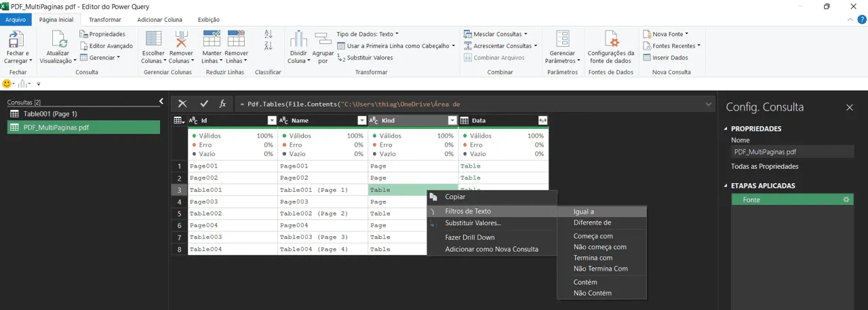Click the Manter Linhas icon
The image size is (868, 310).
[212, 39]
